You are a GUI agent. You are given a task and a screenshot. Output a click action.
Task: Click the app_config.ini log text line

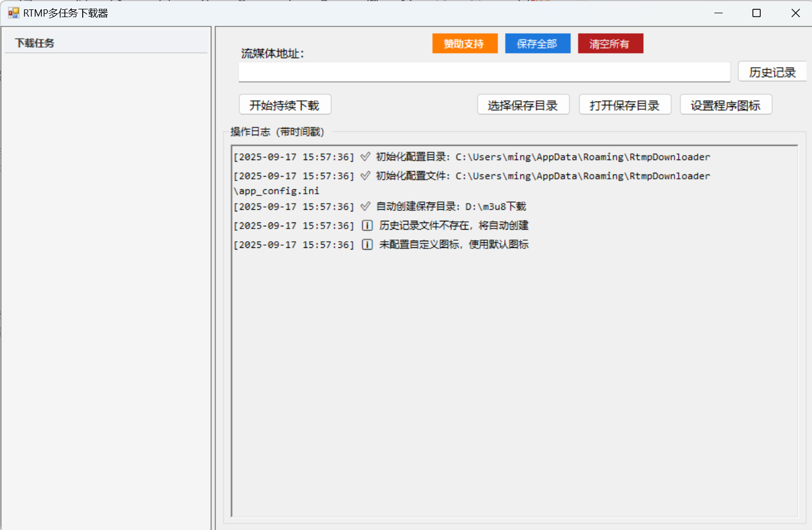(276, 191)
